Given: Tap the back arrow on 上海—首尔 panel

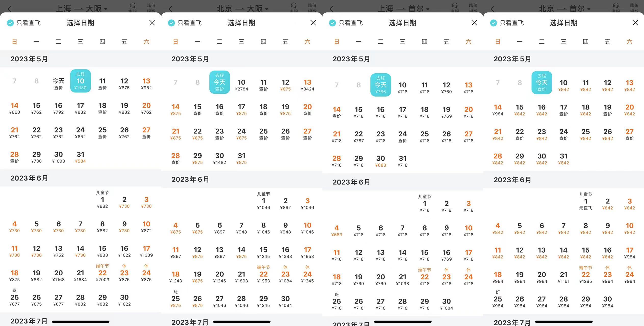Looking at the screenshot, I should click(331, 8).
